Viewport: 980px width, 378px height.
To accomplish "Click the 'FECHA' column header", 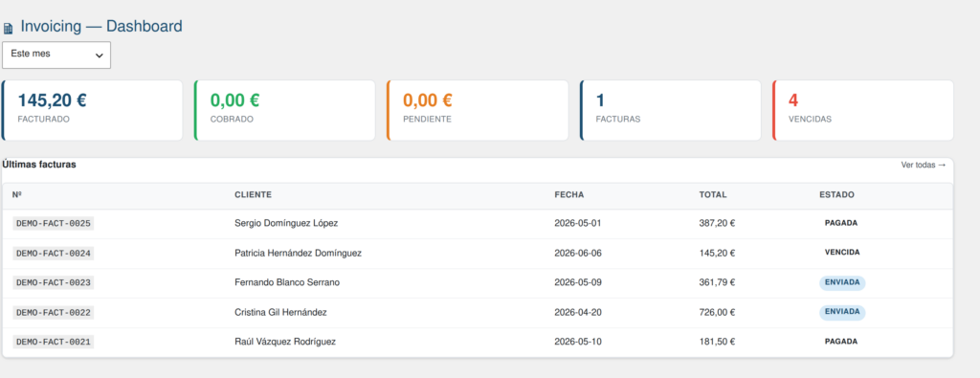I will tap(568, 194).
